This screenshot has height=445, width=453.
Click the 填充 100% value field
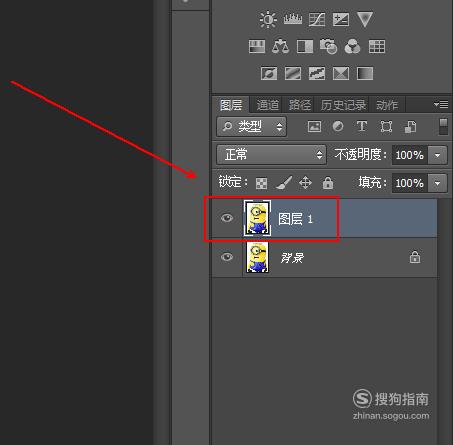(410, 183)
